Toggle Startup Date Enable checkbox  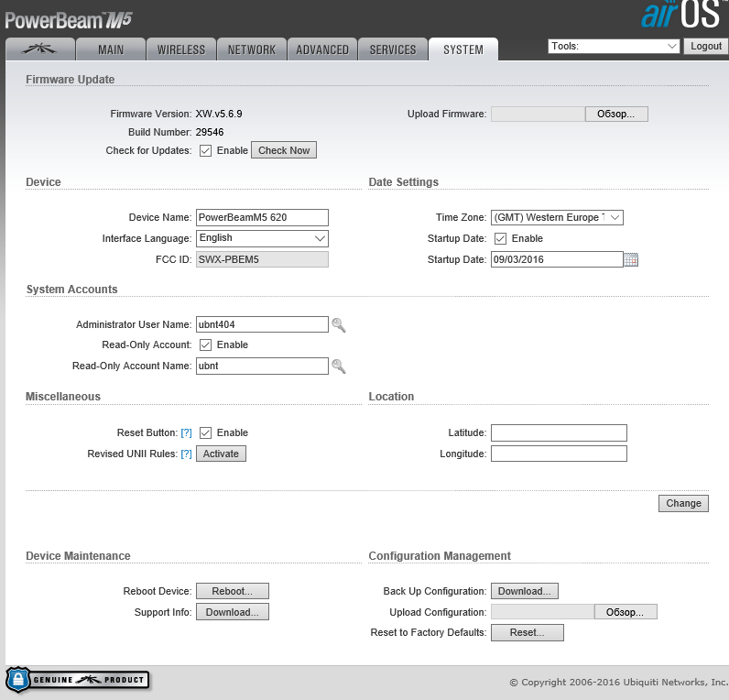(500, 238)
